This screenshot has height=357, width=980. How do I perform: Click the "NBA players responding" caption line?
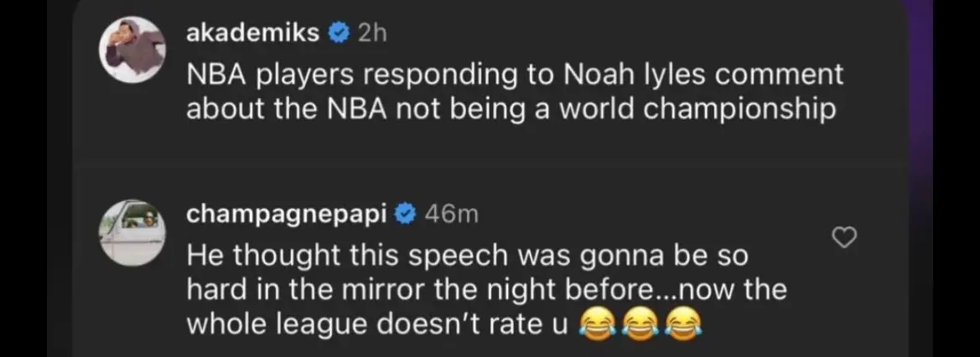(335, 74)
